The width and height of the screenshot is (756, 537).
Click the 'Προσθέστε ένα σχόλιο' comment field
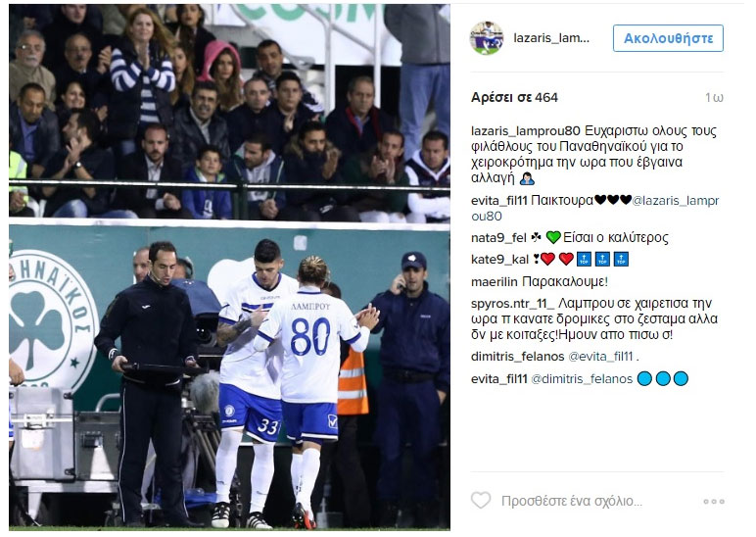[x=571, y=502]
